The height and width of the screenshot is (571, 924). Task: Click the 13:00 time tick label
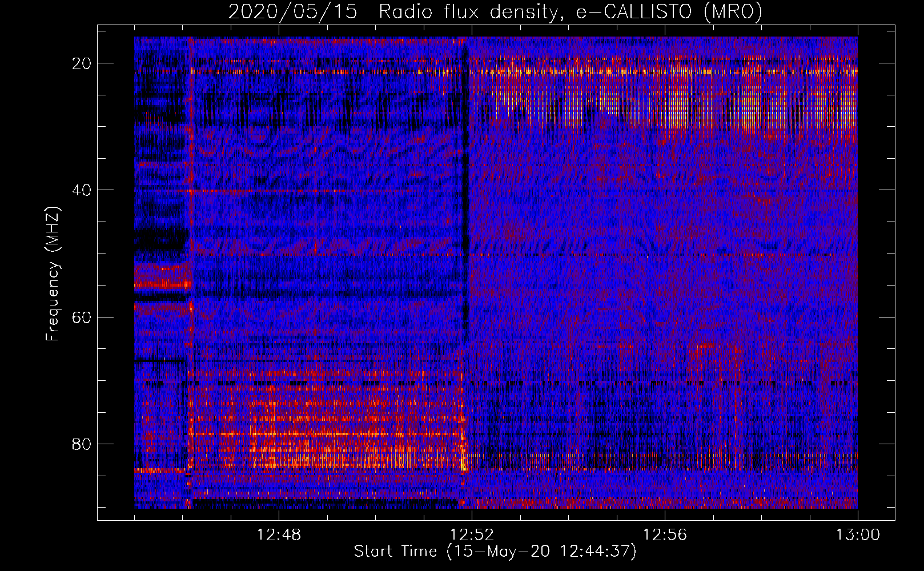point(858,535)
